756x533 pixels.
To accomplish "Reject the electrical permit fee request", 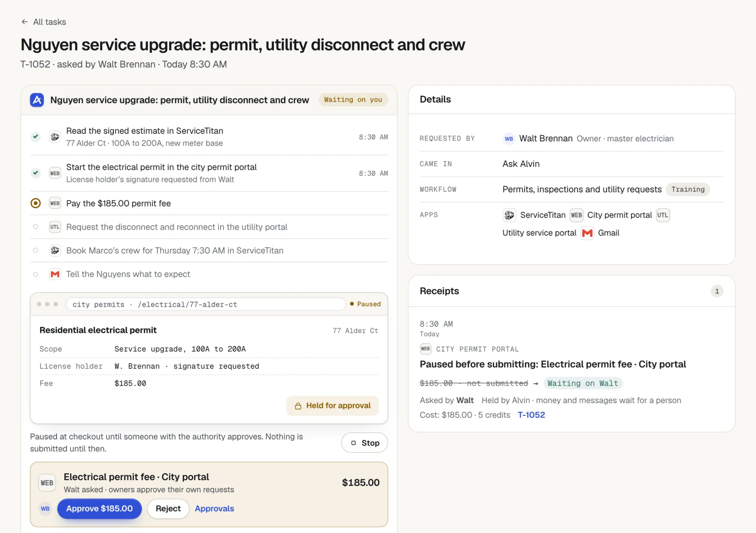I will pyautogui.click(x=168, y=509).
